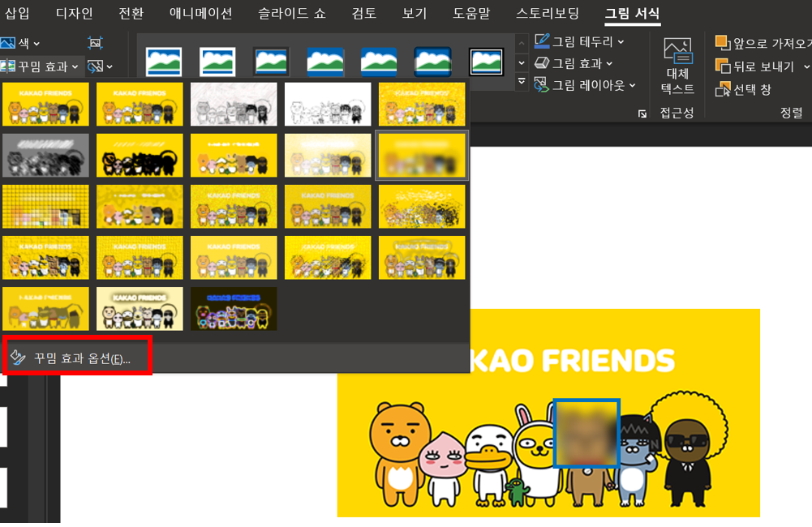Screen dimensions: 812x527
Task: Apply the pale Photocopy effect thumbnail
Action: point(140,309)
